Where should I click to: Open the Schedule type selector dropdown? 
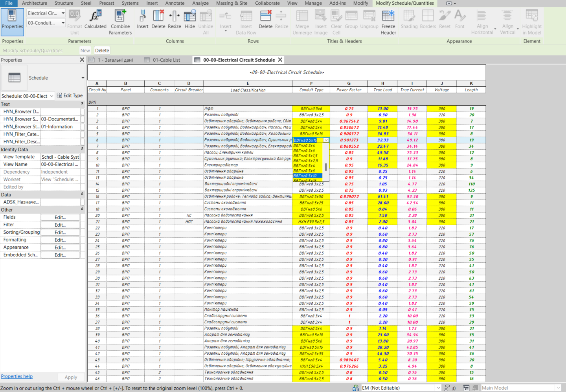click(x=83, y=78)
